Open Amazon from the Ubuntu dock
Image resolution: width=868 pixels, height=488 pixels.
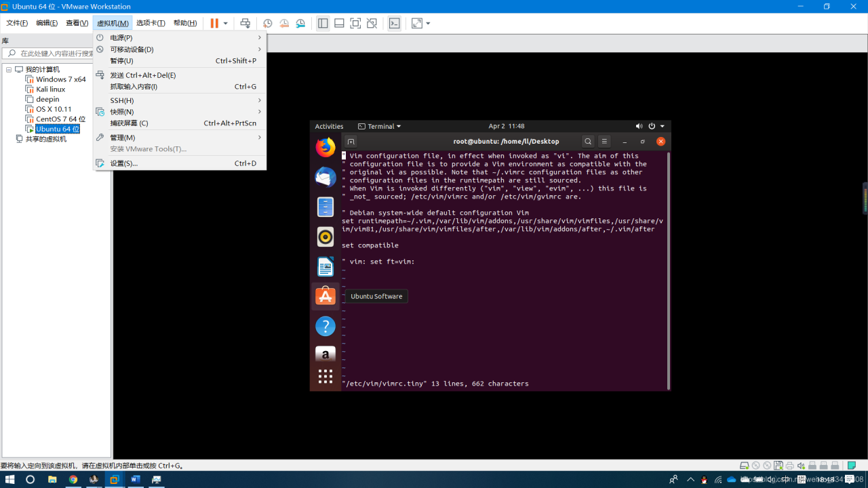pyautogui.click(x=325, y=353)
